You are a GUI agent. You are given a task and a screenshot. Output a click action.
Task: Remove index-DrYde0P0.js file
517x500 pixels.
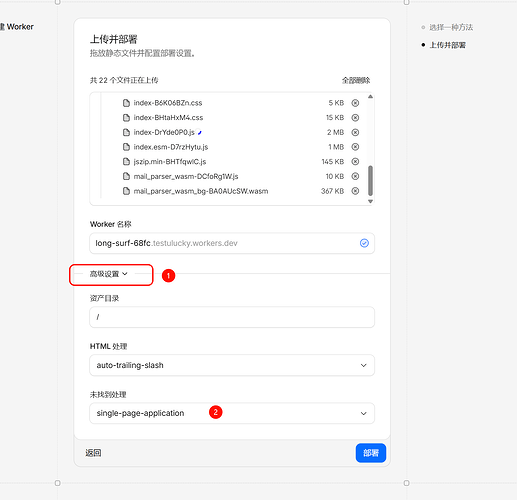355,132
